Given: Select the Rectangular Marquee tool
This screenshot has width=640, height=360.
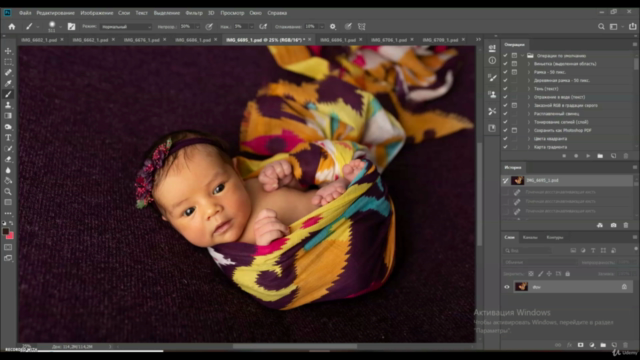Looking at the screenshot, I should (8, 62).
